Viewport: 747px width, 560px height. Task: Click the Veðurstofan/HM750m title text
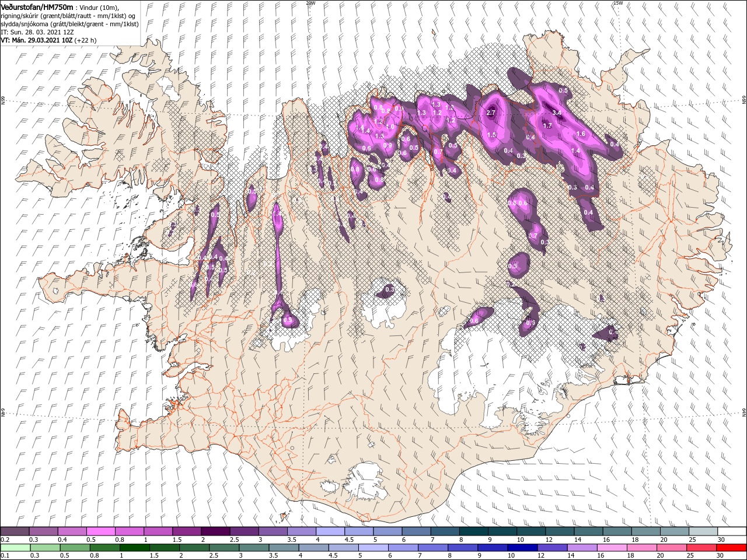(37, 6)
